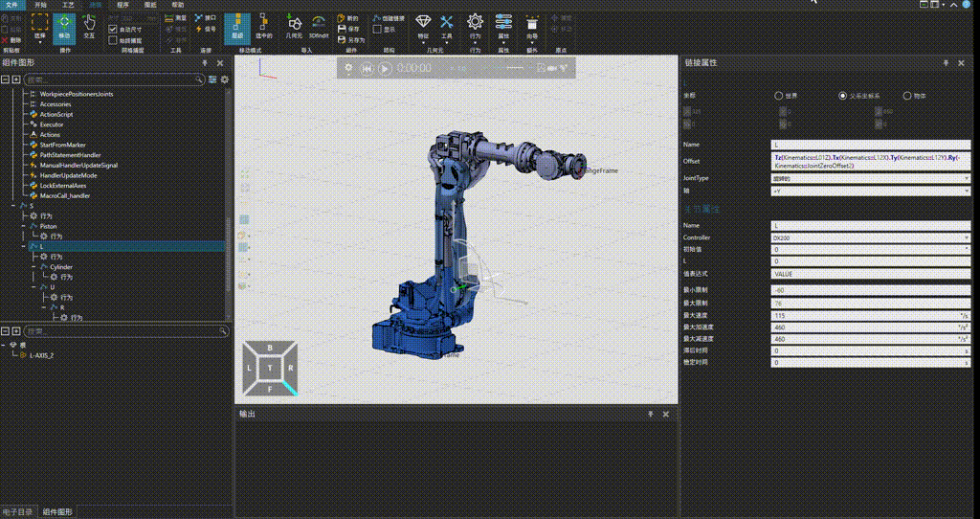Click 新的 (New) component button
Image resolution: width=980 pixels, height=519 pixels.
(347, 18)
